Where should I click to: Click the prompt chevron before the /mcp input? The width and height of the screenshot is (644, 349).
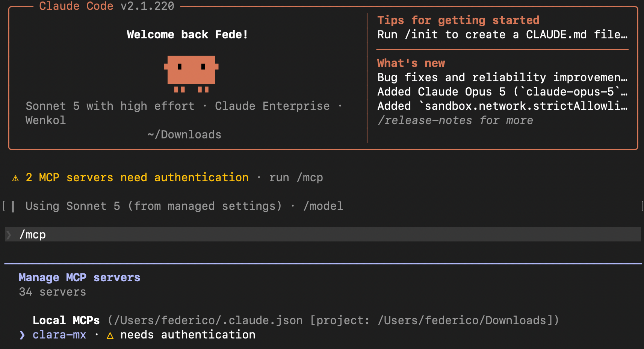point(9,235)
